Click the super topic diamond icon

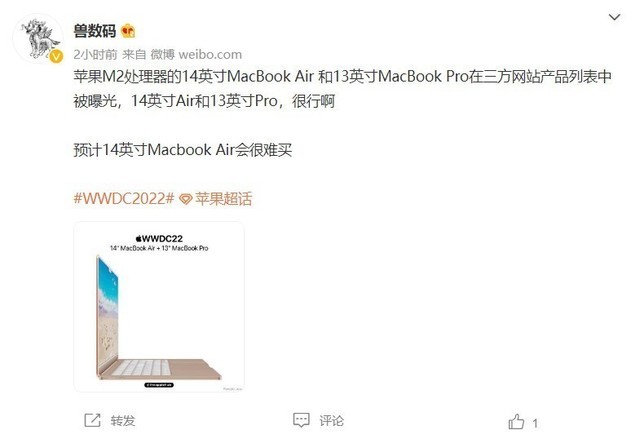point(186,199)
